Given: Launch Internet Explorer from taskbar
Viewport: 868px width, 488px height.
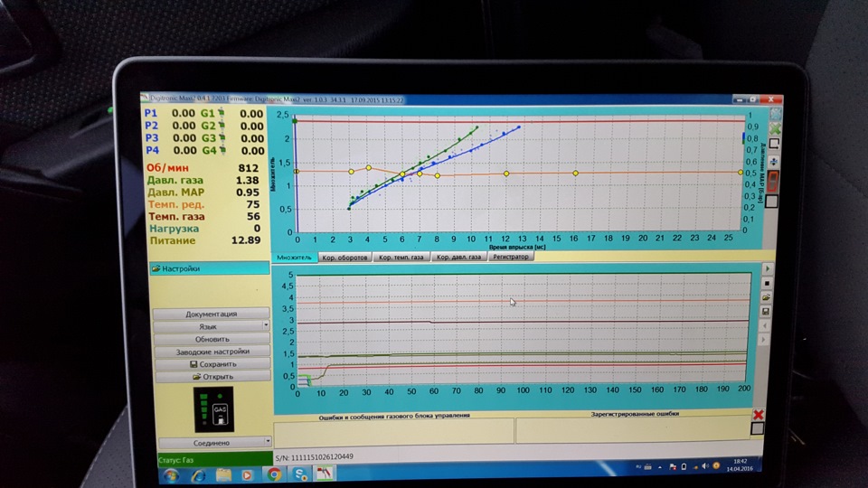Looking at the screenshot, I should 198,475.
